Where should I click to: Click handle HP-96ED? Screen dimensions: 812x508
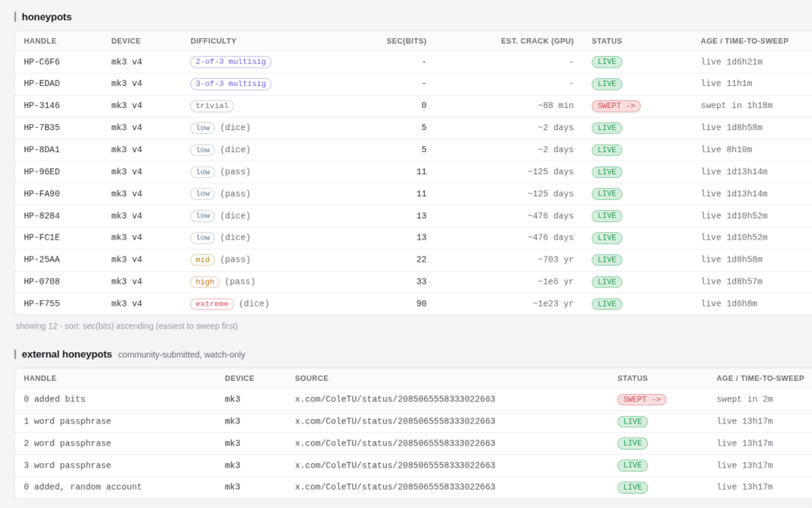(41, 172)
